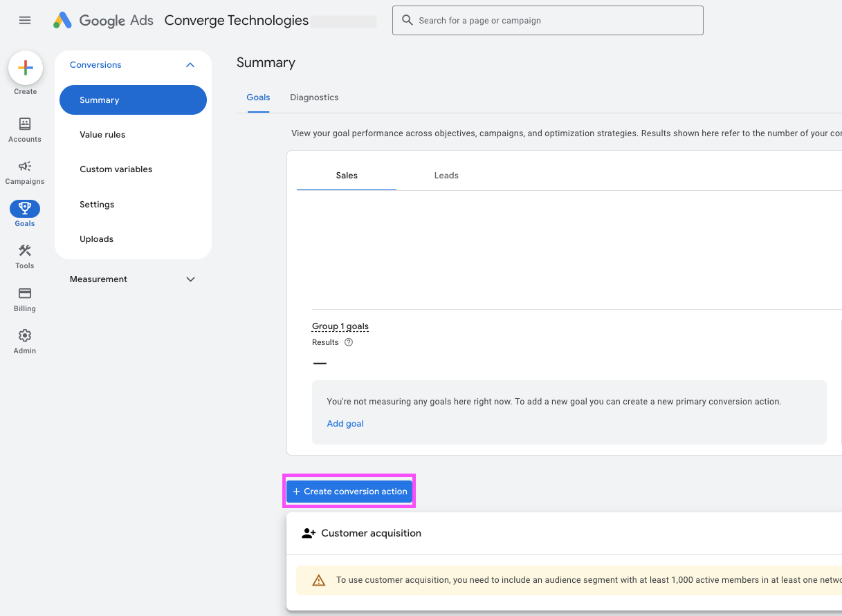The width and height of the screenshot is (842, 616).
Task: Select the Sales tab
Action: pyautogui.click(x=347, y=176)
